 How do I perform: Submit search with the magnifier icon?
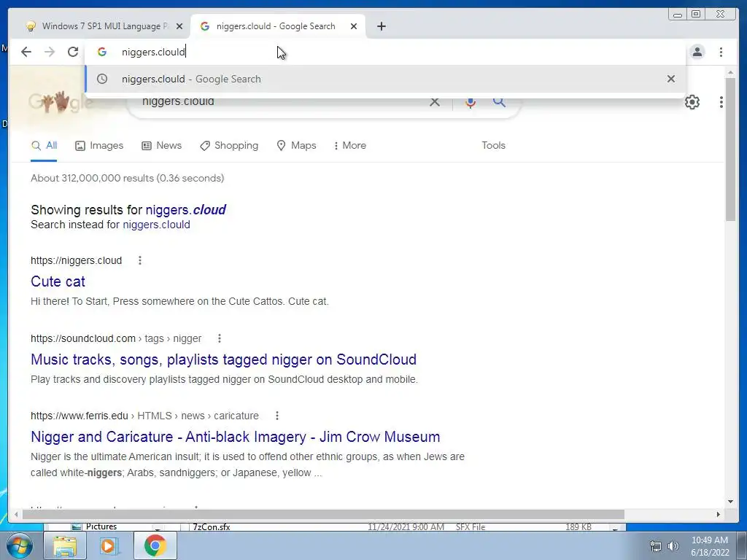pos(499,101)
